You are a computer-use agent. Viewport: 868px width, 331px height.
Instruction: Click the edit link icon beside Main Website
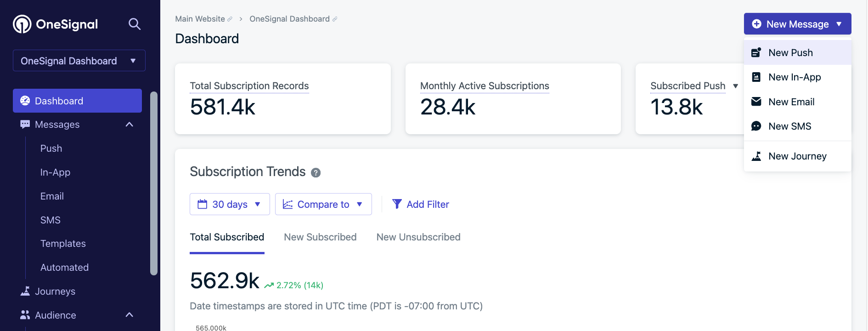230,19
